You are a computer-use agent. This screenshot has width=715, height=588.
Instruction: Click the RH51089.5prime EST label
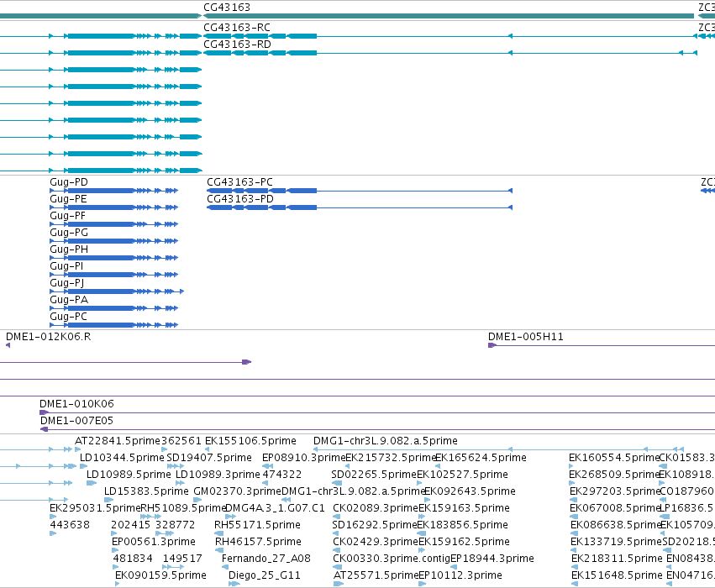pyautogui.click(x=183, y=507)
